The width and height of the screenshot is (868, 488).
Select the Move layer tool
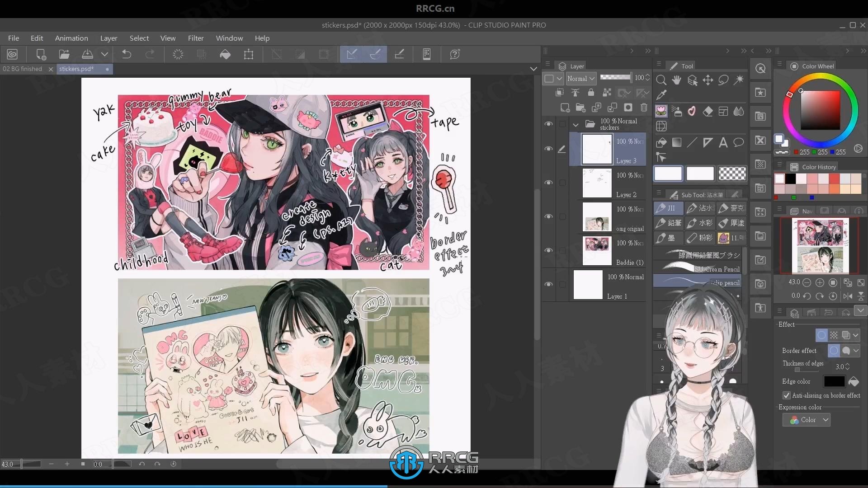pyautogui.click(x=708, y=80)
